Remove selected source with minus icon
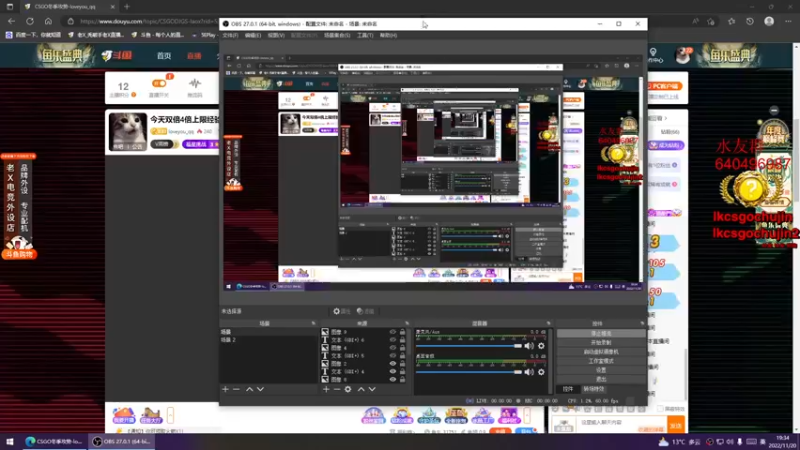The image size is (800, 450). [337, 389]
